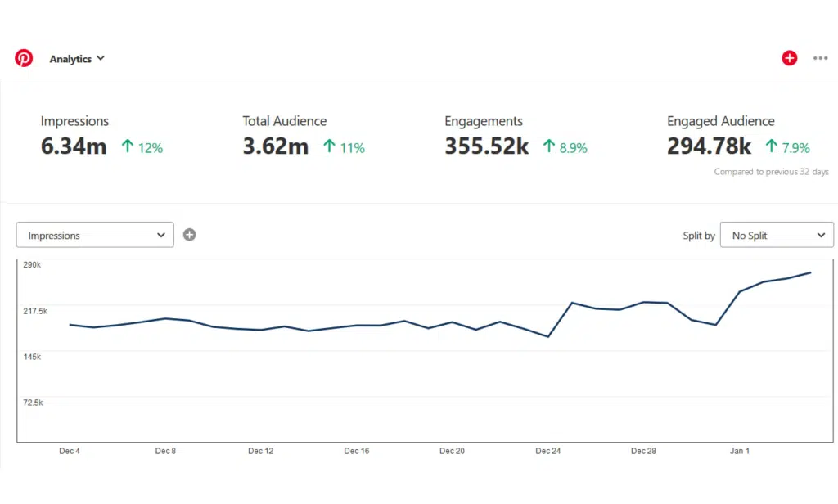Click the Dec 4 label on x-axis

pyautogui.click(x=70, y=451)
